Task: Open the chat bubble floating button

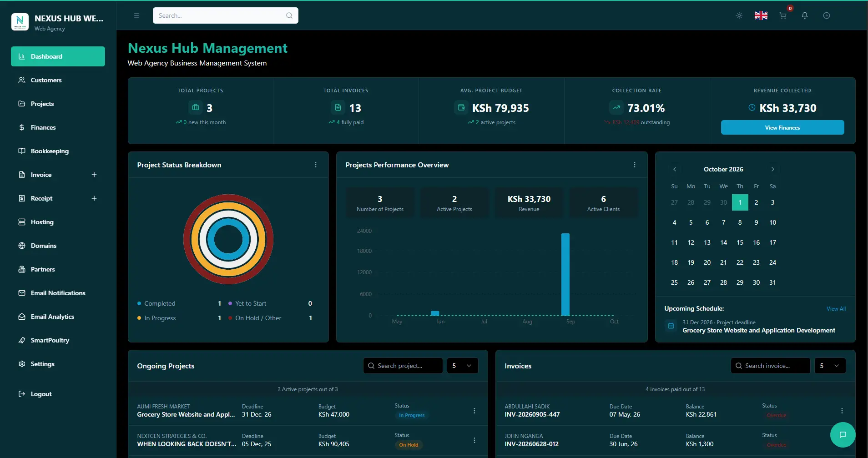Action: point(843,435)
